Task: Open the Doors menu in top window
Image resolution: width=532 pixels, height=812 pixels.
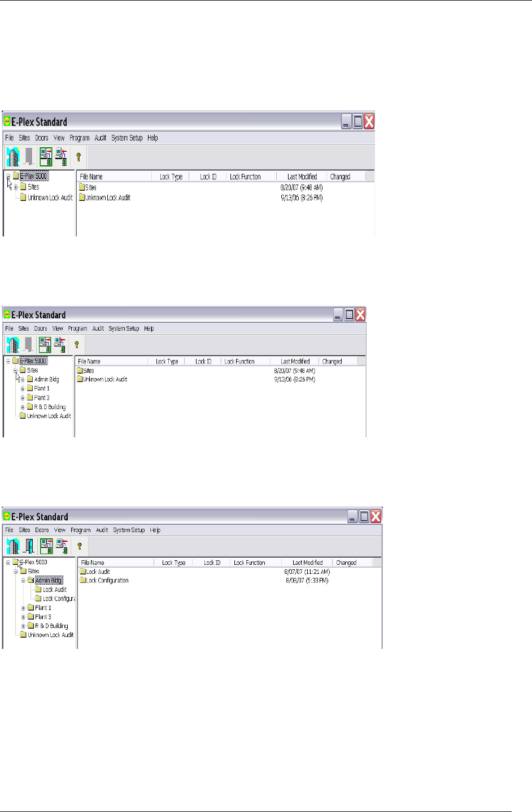Action: tap(42, 138)
